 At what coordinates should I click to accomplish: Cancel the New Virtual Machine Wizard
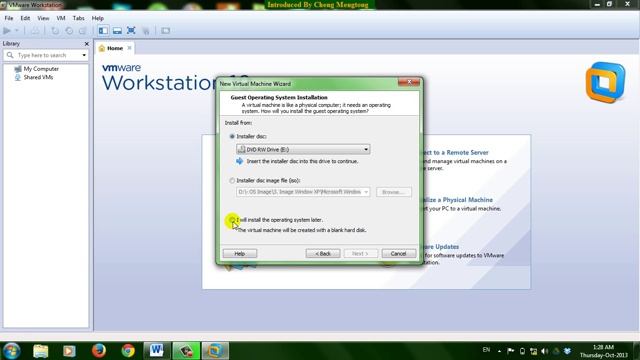pos(399,253)
